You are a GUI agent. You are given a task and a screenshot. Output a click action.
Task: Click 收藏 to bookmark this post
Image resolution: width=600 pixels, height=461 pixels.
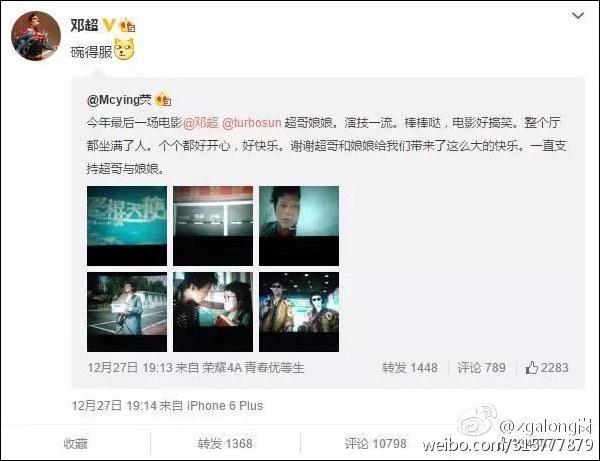75,444
